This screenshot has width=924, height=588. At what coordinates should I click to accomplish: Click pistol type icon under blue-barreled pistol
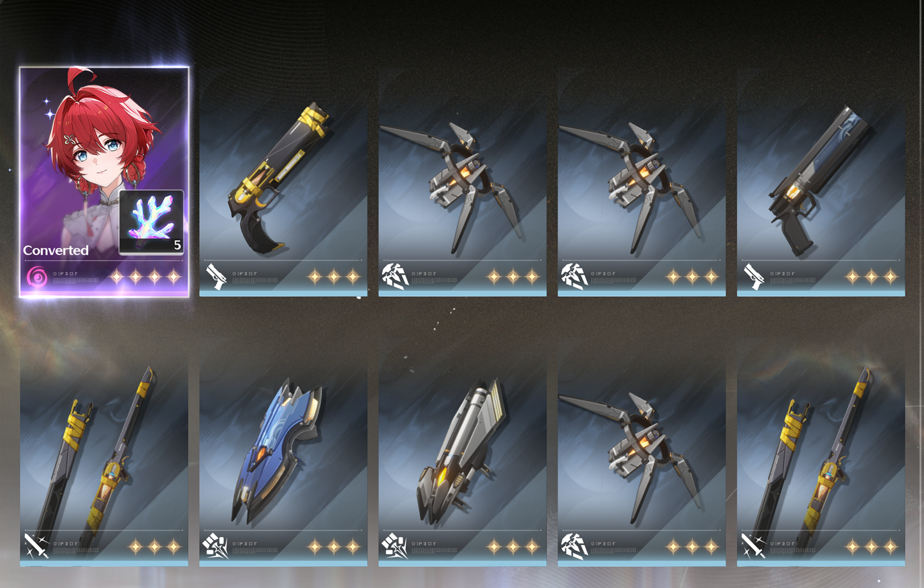click(x=754, y=277)
